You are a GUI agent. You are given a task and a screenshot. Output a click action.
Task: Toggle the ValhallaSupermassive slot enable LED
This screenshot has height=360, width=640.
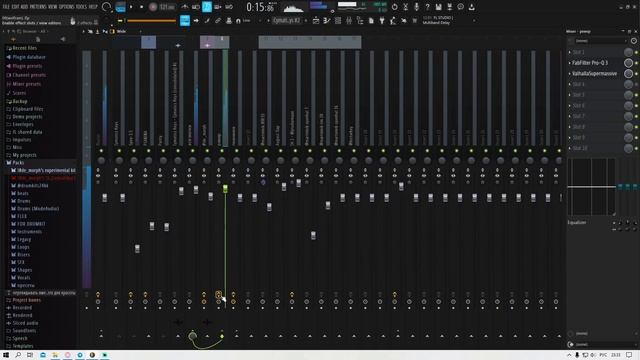pos(636,73)
